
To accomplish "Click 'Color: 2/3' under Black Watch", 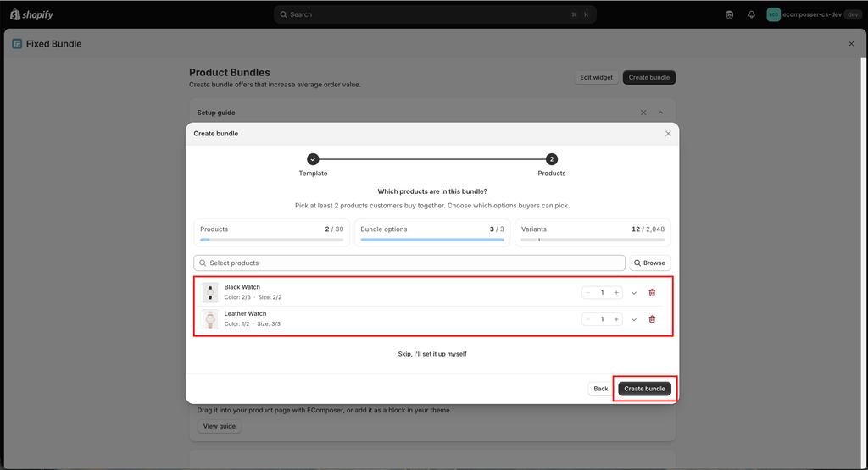I will (237, 297).
